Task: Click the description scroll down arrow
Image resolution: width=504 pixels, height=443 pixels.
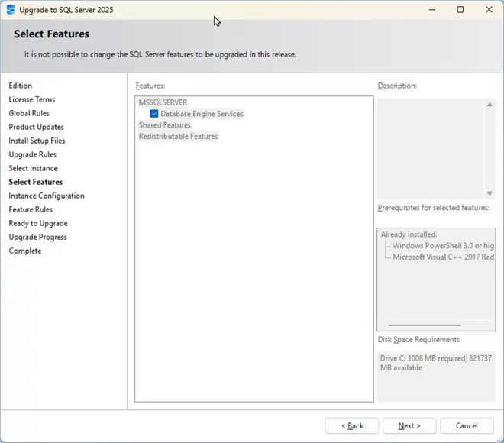Action: click(x=489, y=193)
